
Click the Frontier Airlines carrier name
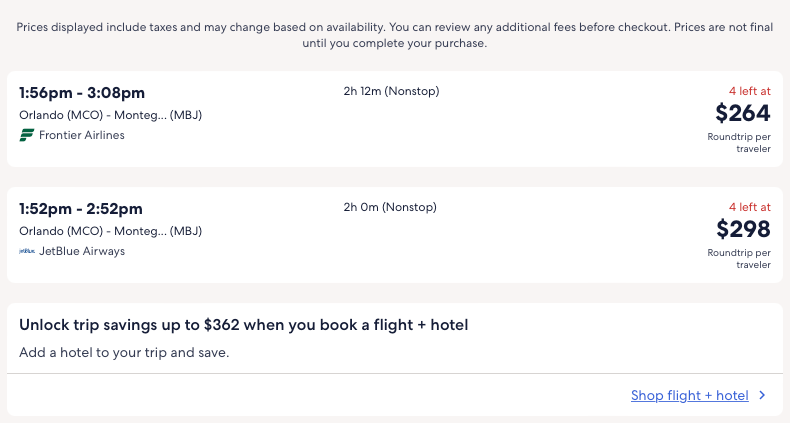(82, 135)
